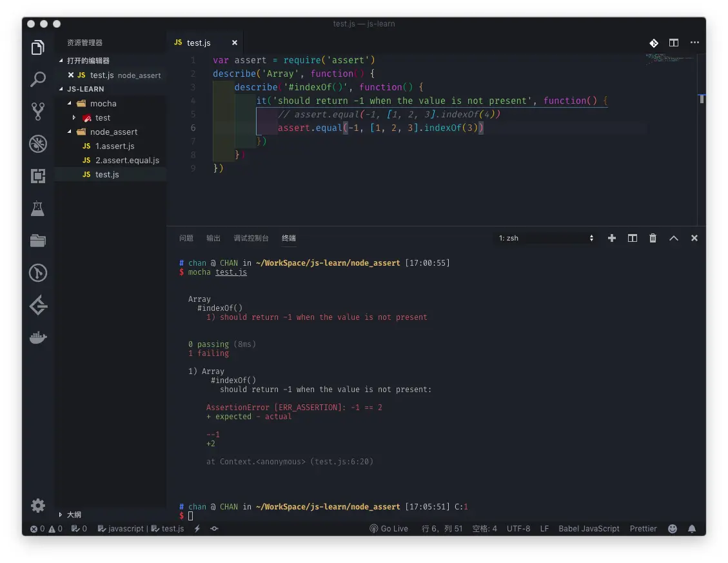Click the feedback smiley icon
This screenshot has height=563, width=728.
pos(673,529)
